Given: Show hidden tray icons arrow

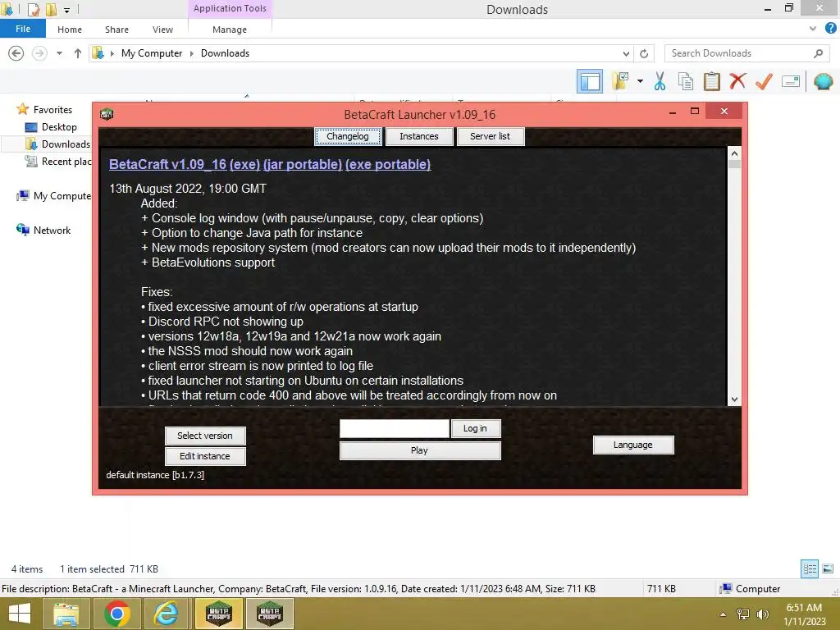Looking at the screenshot, I should 724,614.
